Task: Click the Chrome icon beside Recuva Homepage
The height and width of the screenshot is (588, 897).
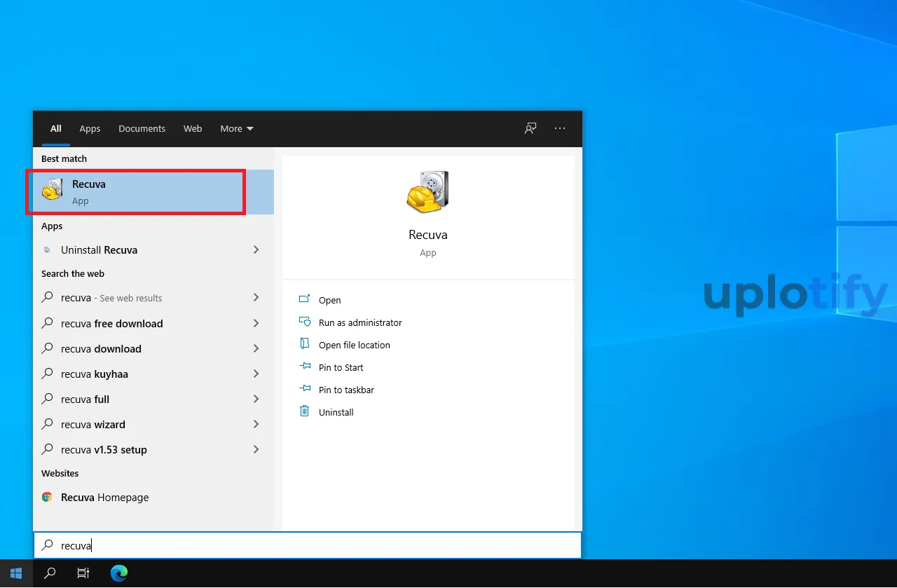Action: [47, 497]
